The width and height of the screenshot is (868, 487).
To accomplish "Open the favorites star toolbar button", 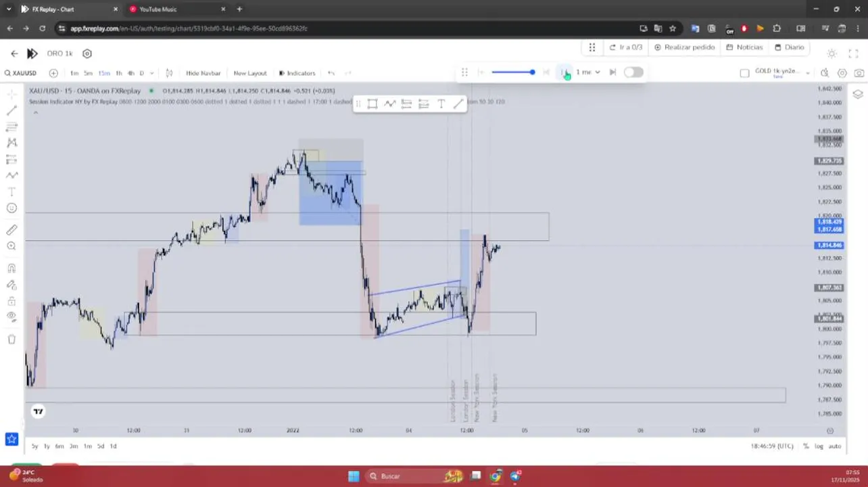I will click(x=11, y=439).
